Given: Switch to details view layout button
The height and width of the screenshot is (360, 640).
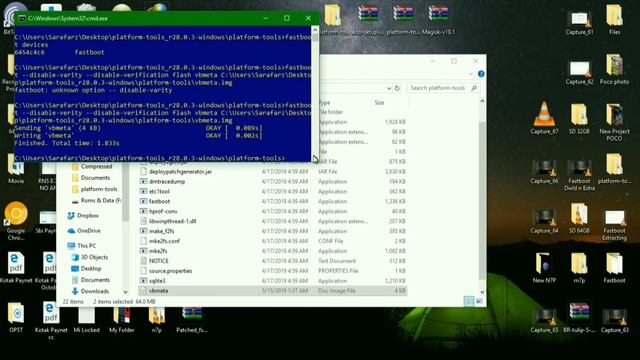Looking at the screenshot, I should tap(469, 301).
